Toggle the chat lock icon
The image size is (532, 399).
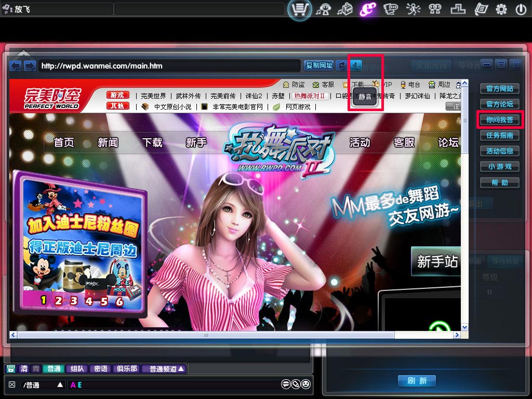(x=11, y=368)
